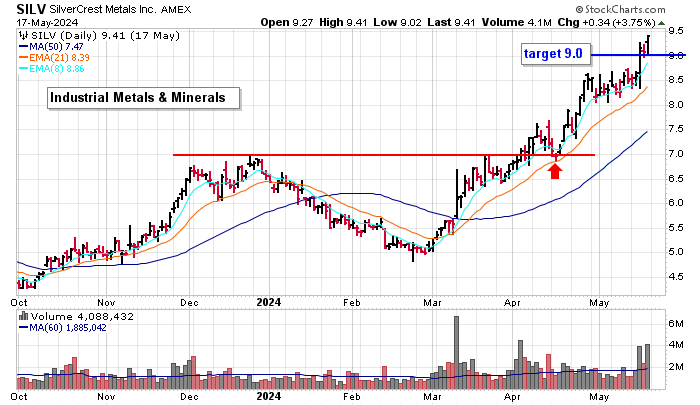Click the Open 9.27 value
The height and width of the screenshot is (405, 700).
[x=287, y=22]
